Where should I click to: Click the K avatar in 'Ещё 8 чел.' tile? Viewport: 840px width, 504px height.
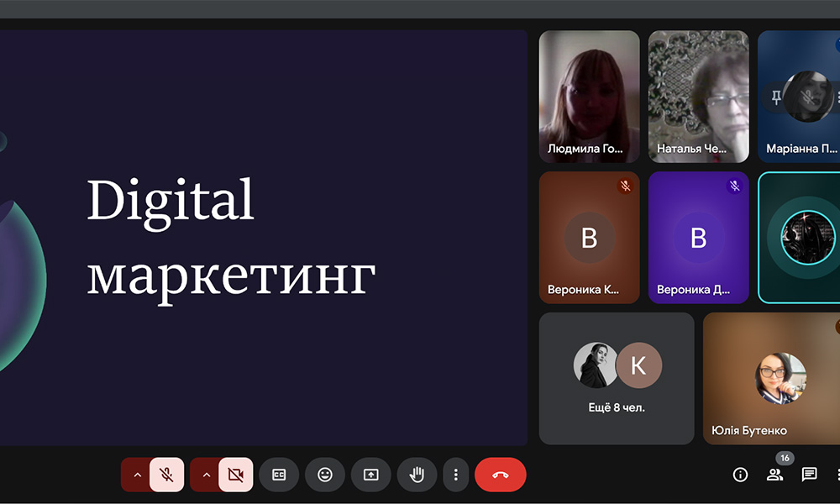pyautogui.click(x=638, y=365)
